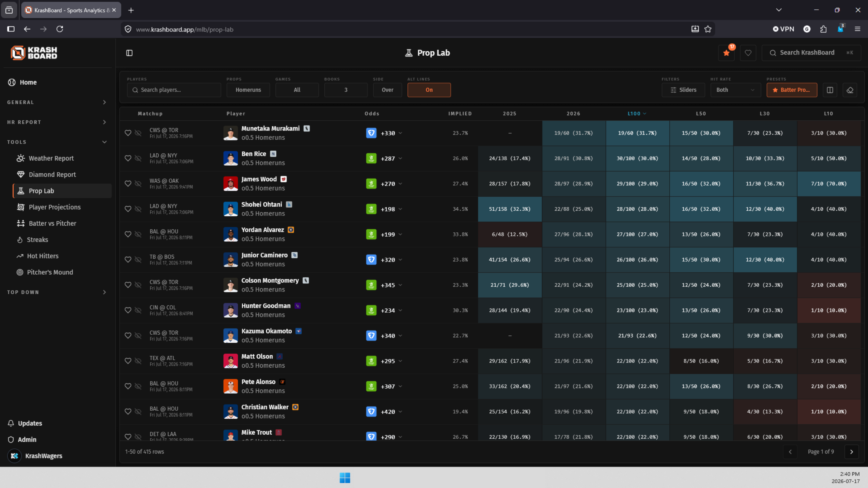The width and height of the screenshot is (868, 488).
Task: Click the sportsbook icon for Munetaka Murakami odds
Action: pos(371,133)
